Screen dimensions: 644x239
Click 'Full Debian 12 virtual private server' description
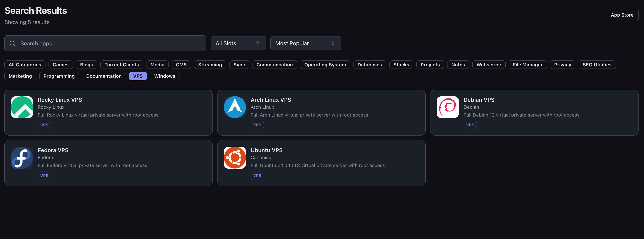coord(521,115)
